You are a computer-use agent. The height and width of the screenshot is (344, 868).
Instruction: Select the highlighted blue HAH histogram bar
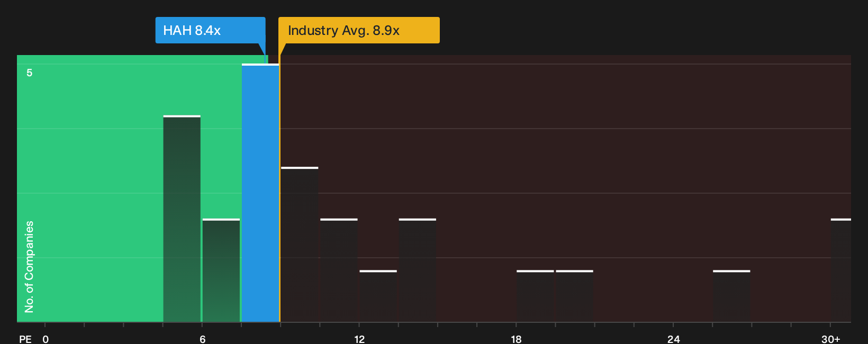260,193
